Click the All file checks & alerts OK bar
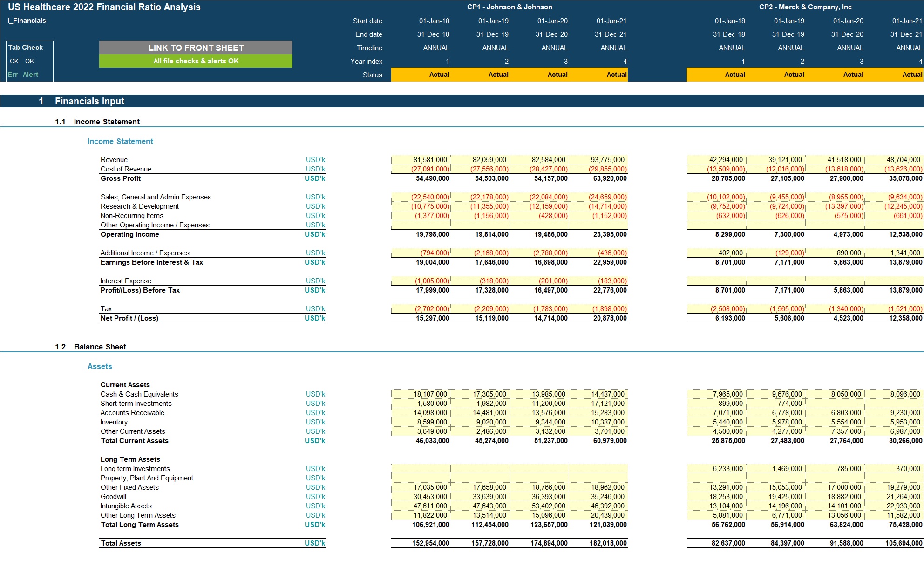Image resolution: width=924 pixels, height=561 pixels. 196,61
